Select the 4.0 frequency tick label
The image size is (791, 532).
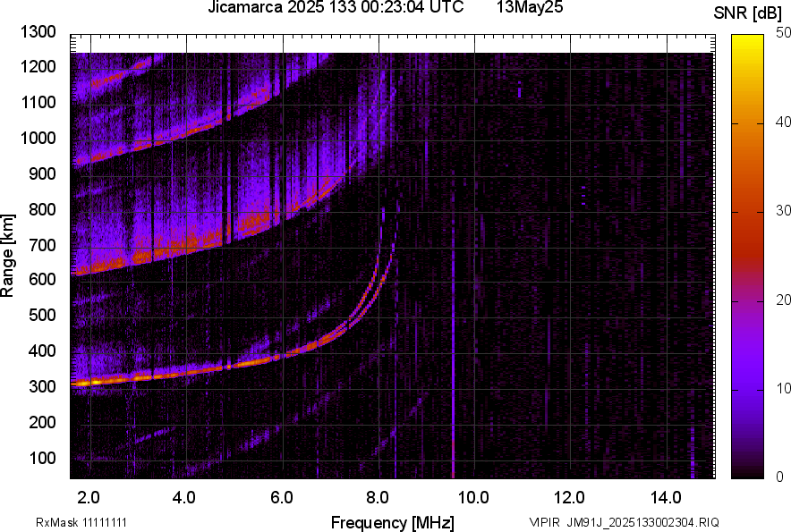click(183, 498)
